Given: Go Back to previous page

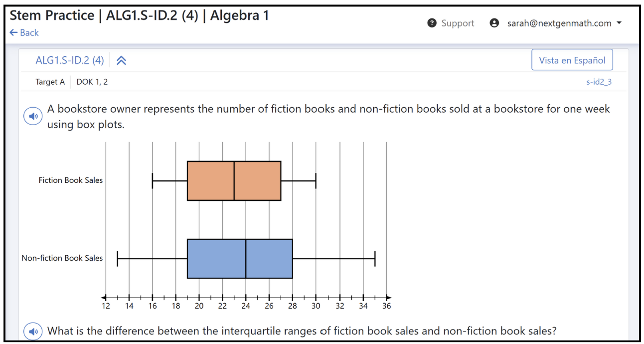Looking at the screenshot, I should click(x=24, y=32).
